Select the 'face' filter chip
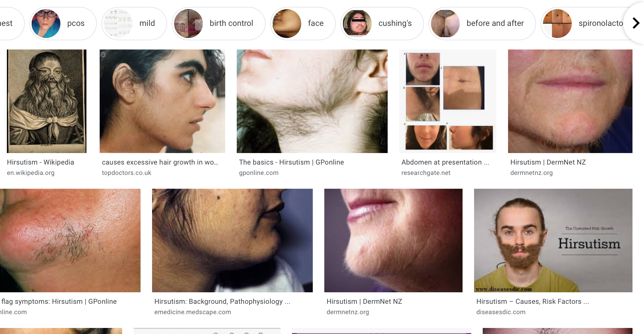 pyautogui.click(x=303, y=23)
